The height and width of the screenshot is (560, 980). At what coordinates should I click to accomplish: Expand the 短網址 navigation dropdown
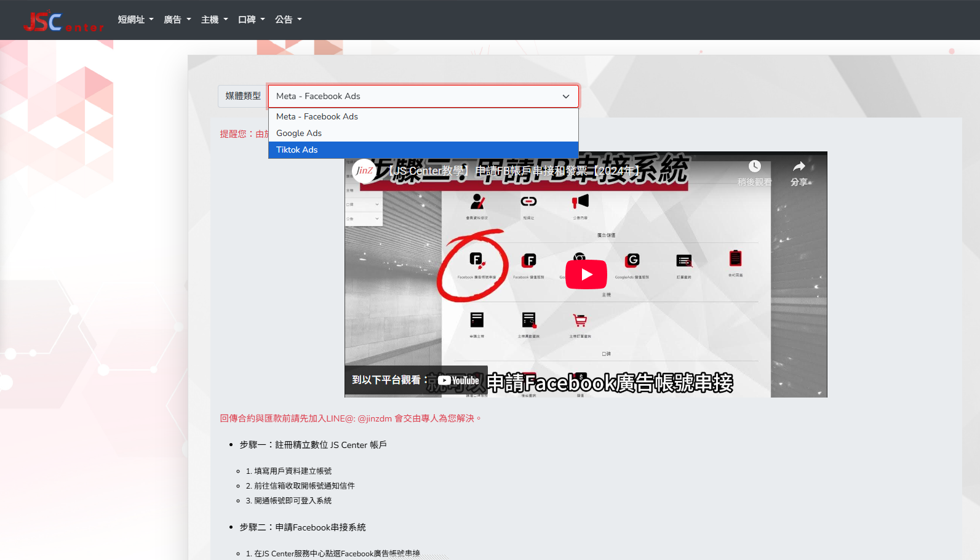point(135,20)
